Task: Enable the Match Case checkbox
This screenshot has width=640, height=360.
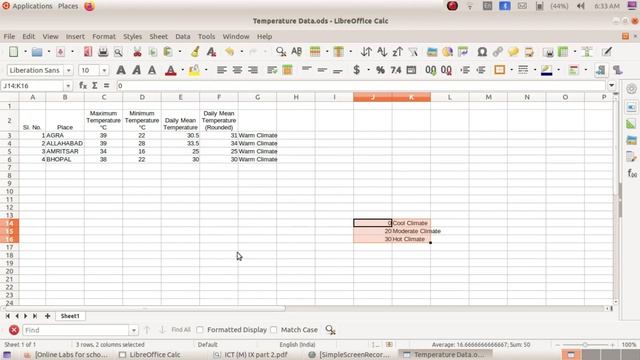Action: pyautogui.click(x=273, y=330)
